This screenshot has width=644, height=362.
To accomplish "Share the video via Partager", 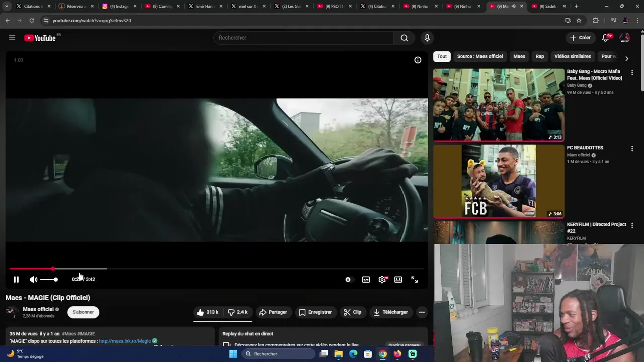I will tap(273, 312).
